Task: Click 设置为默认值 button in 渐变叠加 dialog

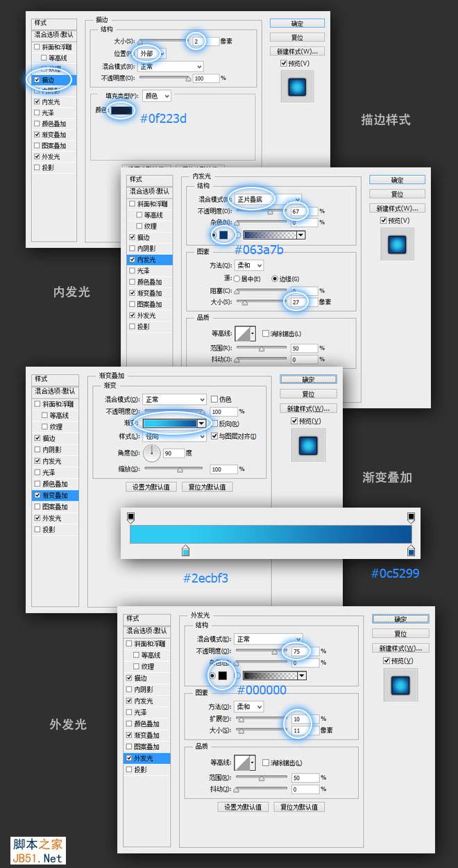Action: 151,487
